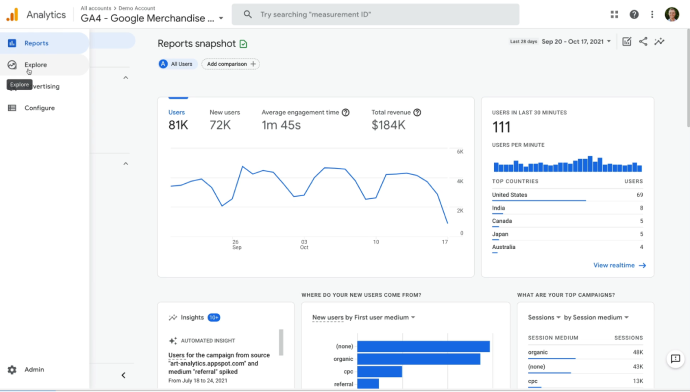690x392 pixels.
Task: Open the Reports section icon
Action: click(x=12, y=43)
